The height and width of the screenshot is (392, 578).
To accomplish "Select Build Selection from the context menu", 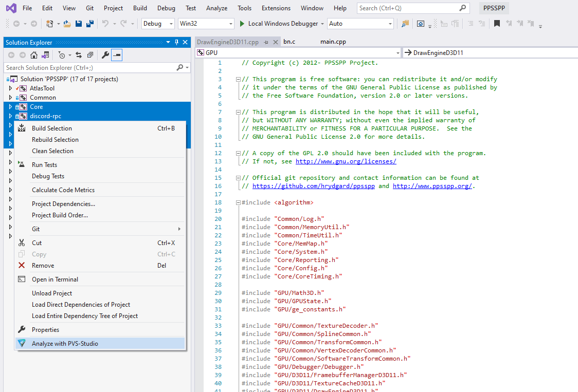I will pyautogui.click(x=100, y=128).
